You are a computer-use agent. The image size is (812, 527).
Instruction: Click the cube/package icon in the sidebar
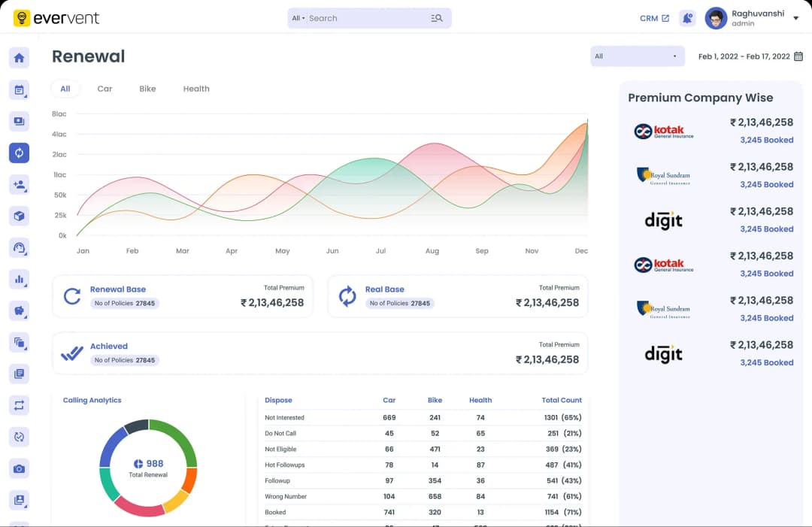(x=19, y=216)
